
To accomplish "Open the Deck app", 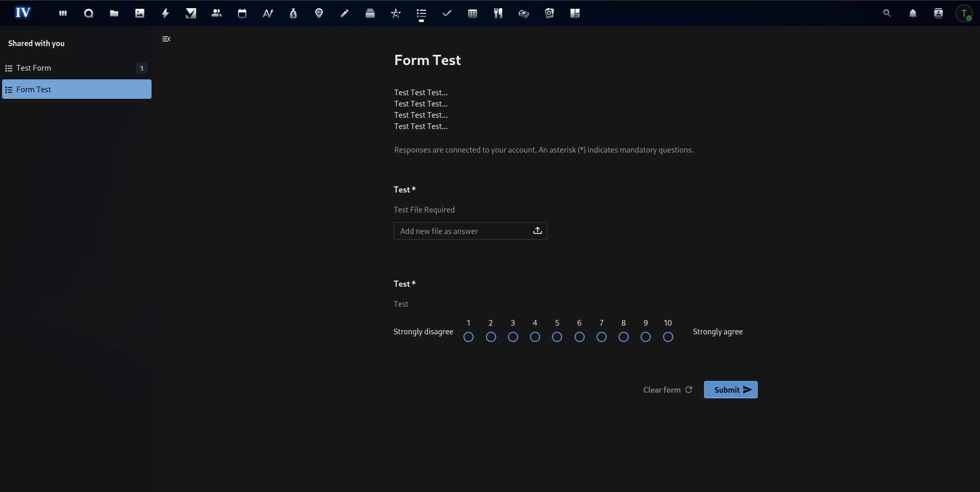I will [x=370, y=13].
